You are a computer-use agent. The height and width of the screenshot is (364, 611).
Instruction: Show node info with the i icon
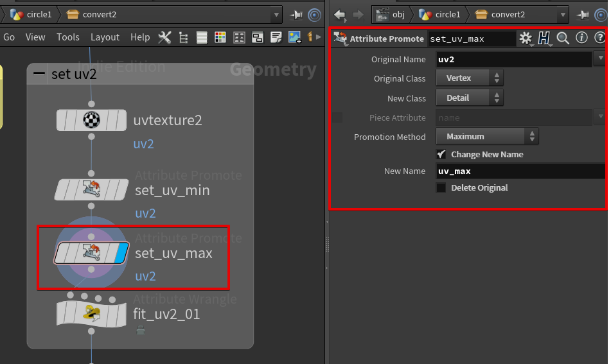tap(581, 38)
